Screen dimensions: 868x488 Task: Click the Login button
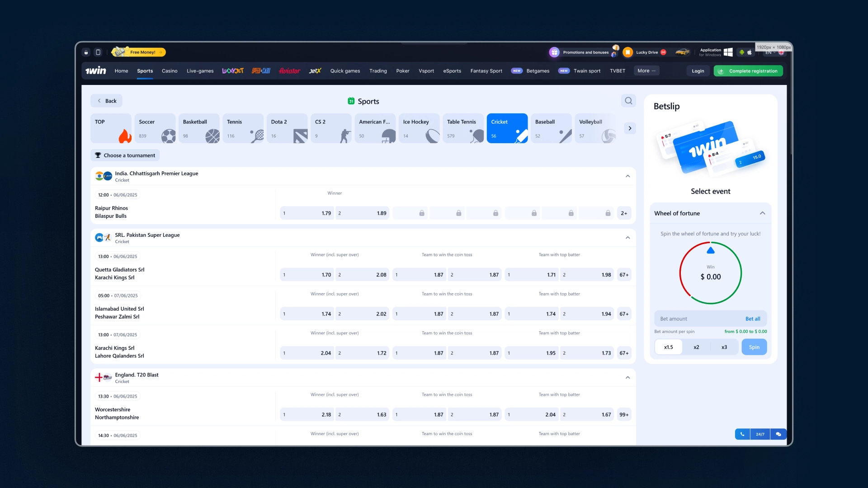click(698, 71)
